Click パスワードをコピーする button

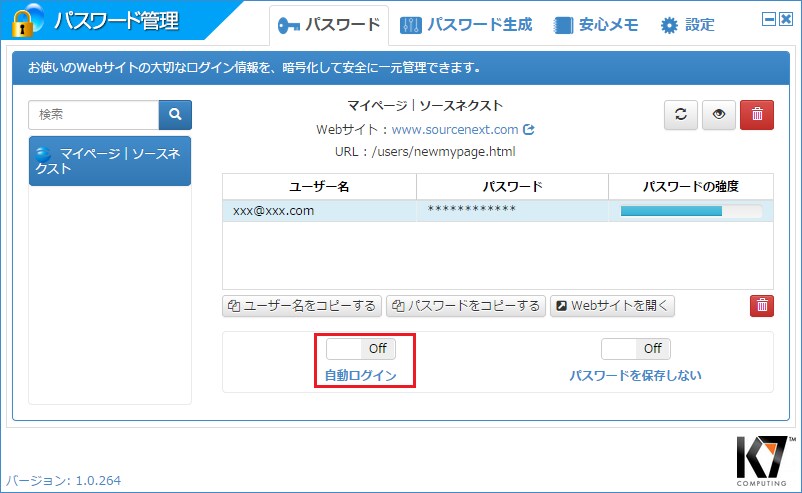coord(466,306)
